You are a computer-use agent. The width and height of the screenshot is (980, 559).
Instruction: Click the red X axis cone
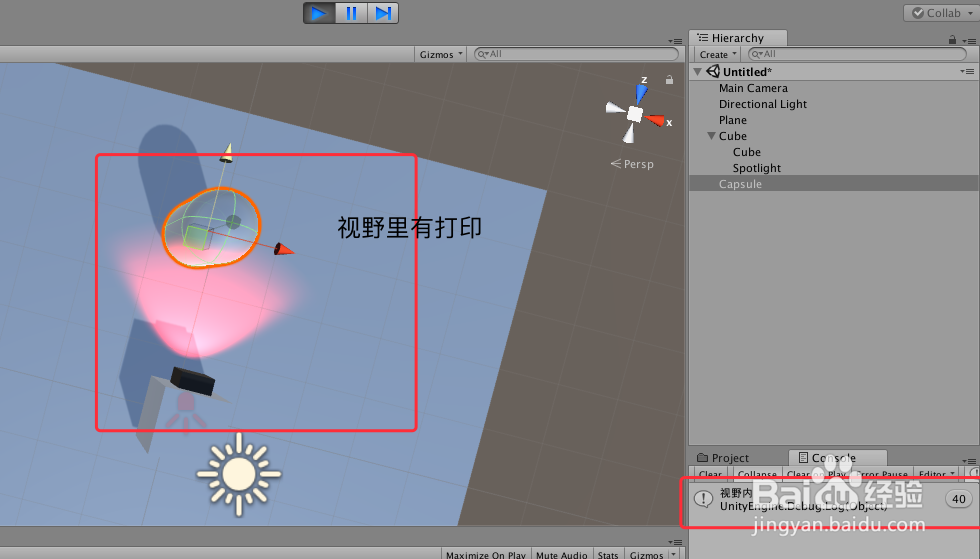tap(655, 120)
